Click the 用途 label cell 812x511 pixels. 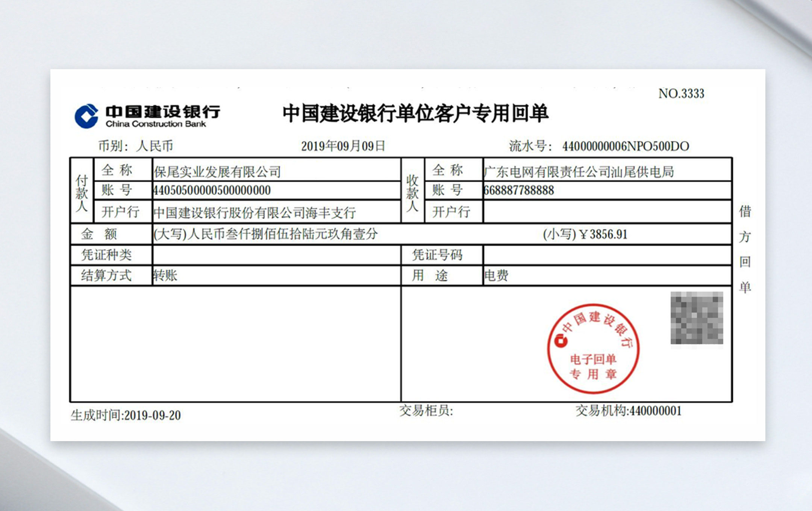[442, 276]
